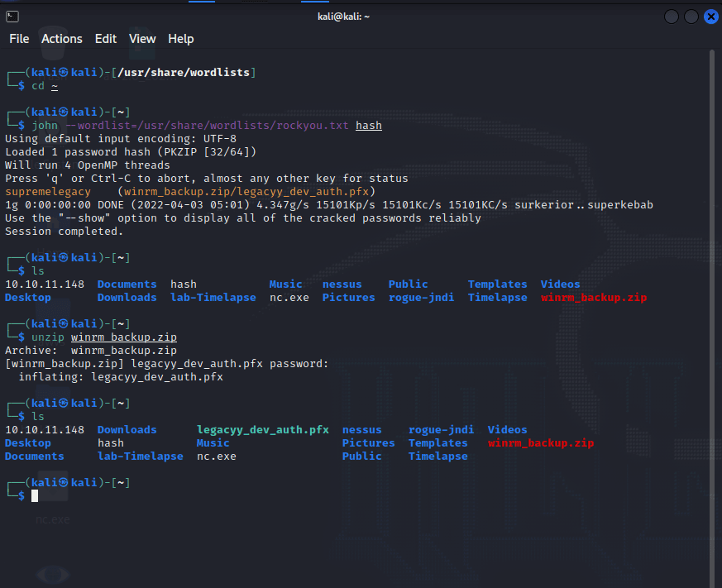This screenshot has height=588, width=722.
Task: Expand the View menu
Action: pos(142,39)
